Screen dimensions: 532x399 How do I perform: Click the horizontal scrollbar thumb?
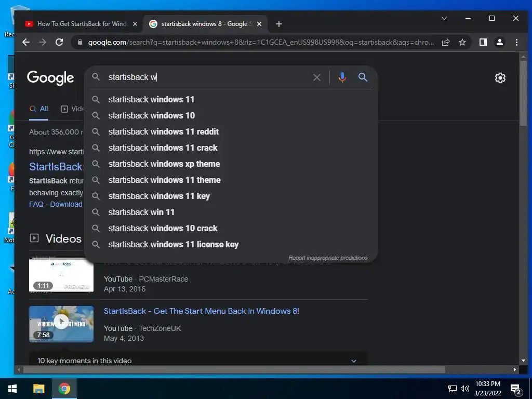234,369
